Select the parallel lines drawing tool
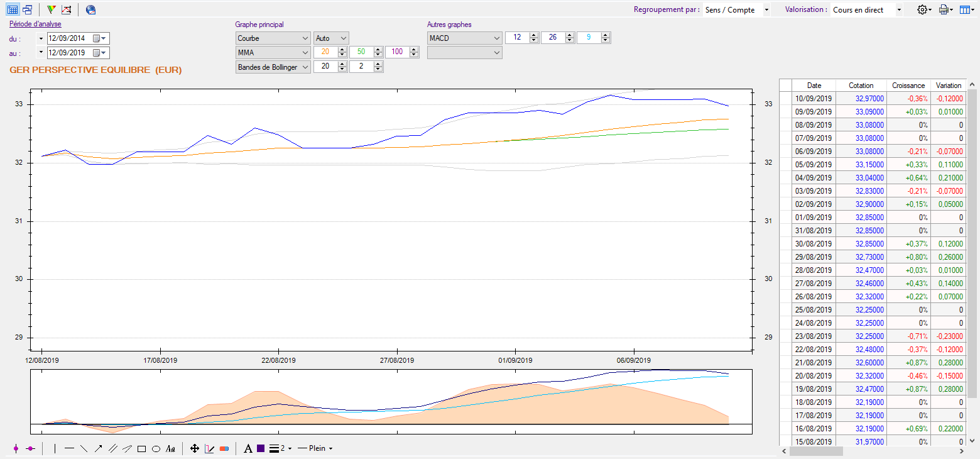The height and width of the screenshot is (459, 980). pos(112,448)
